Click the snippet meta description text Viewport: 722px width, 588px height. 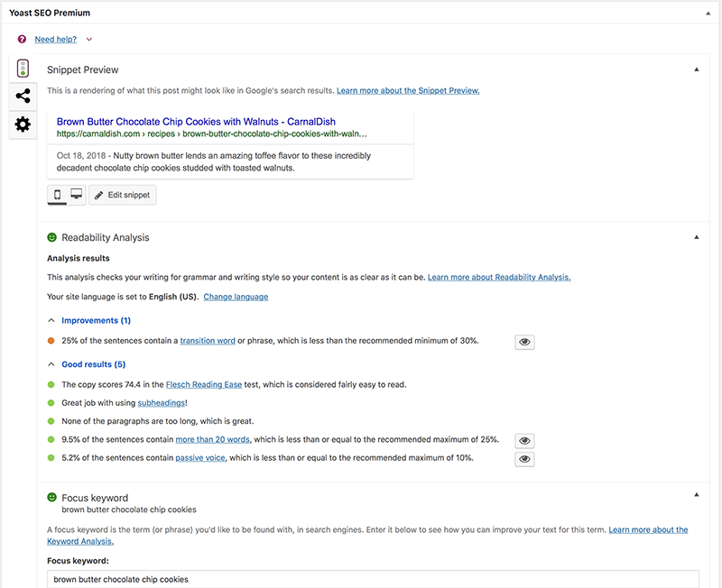tap(214, 162)
